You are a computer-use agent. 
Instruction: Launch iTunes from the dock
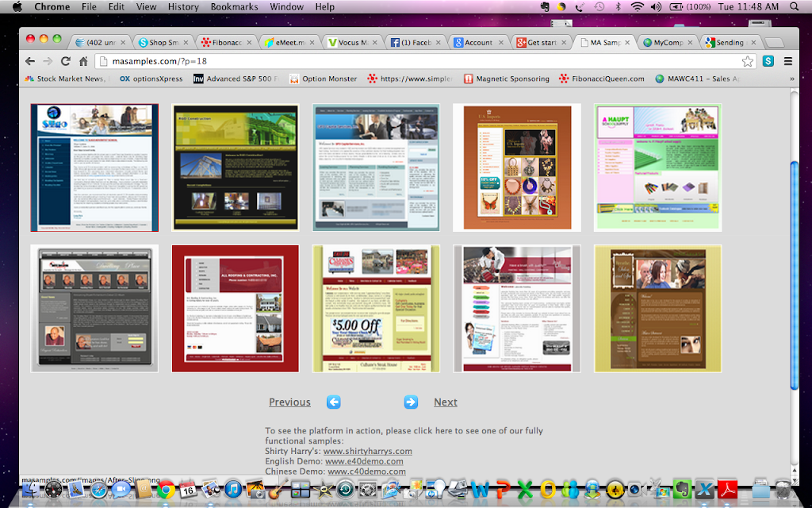(233, 489)
